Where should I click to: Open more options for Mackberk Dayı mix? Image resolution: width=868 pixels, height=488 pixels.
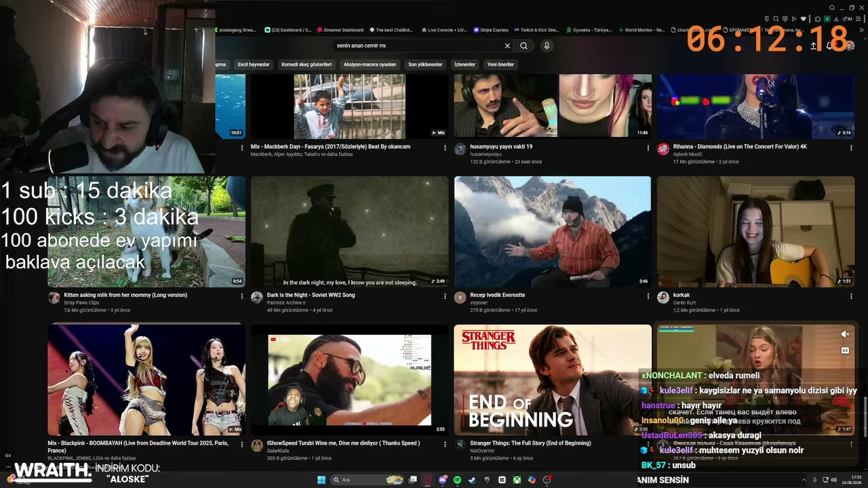445,147
